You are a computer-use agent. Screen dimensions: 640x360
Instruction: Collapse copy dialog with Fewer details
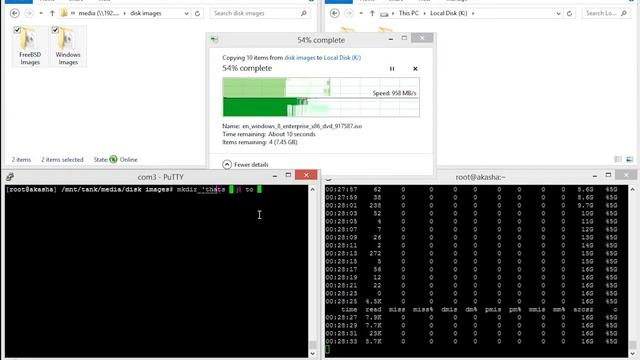tap(245, 164)
